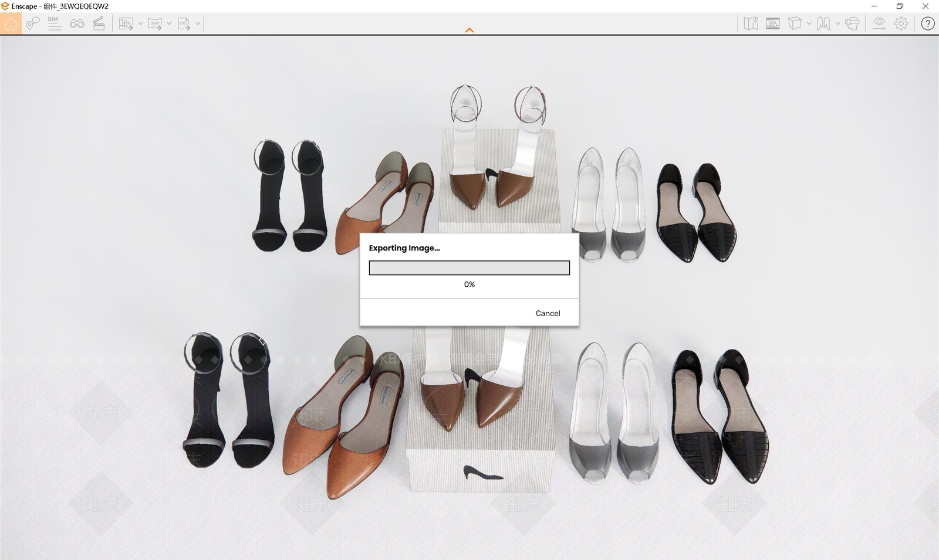This screenshot has height=560, width=939.
Task: Expand the Screenshot export dropdown arrow
Action: pyautogui.click(x=140, y=24)
